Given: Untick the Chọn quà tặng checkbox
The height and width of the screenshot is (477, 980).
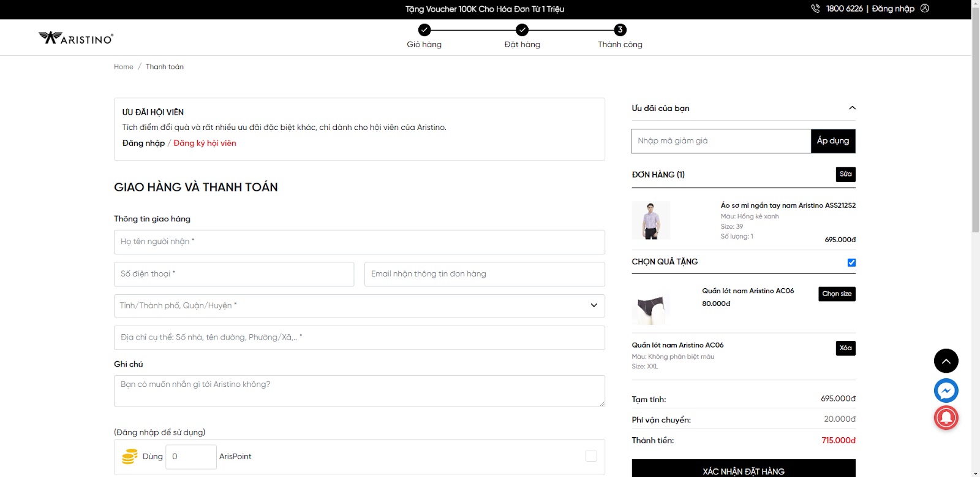Looking at the screenshot, I should [851, 262].
